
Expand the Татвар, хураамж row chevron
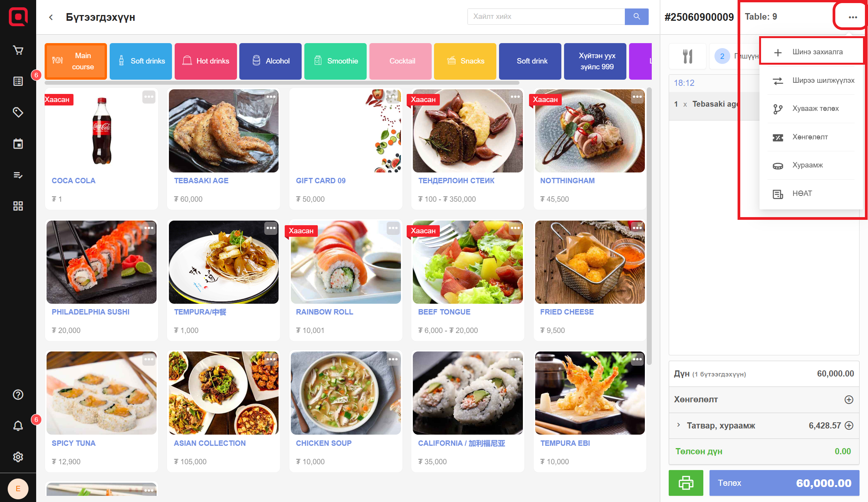(679, 425)
